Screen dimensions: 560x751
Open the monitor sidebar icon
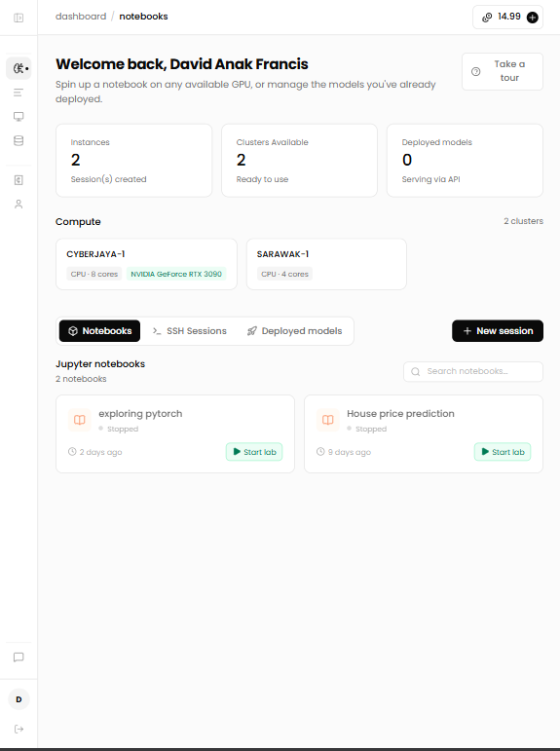pyautogui.click(x=19, y=116)
